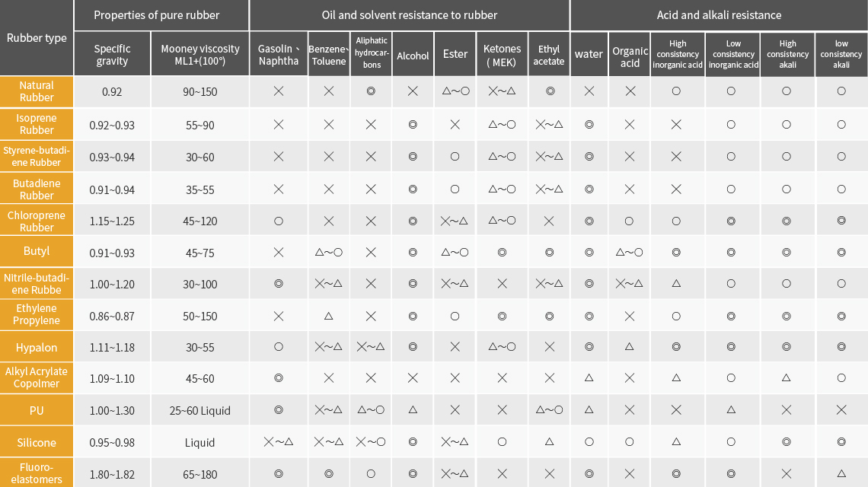The height and width of the screenshot is (487, 868).
Task: Click the orange Natural Rubber row label
Action: coord(37,91)
